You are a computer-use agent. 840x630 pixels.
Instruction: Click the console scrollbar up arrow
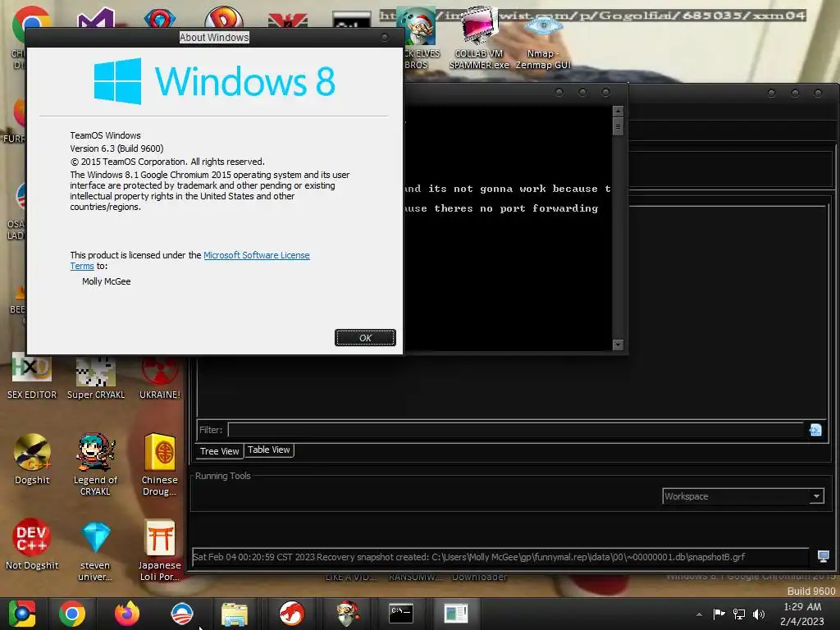pyautogui.click(x=618, y=111)
